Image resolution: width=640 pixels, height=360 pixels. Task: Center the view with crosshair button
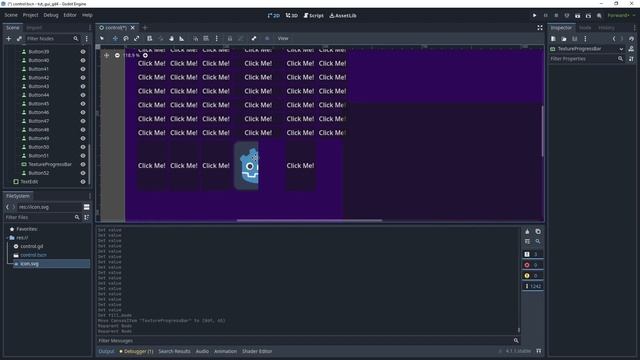107,55
